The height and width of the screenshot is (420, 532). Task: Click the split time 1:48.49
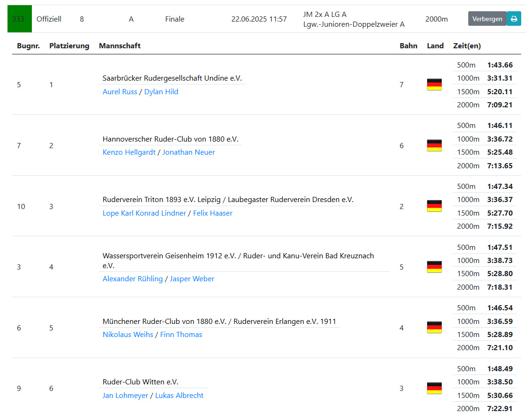pyautogui.click(x=500, y=369)
